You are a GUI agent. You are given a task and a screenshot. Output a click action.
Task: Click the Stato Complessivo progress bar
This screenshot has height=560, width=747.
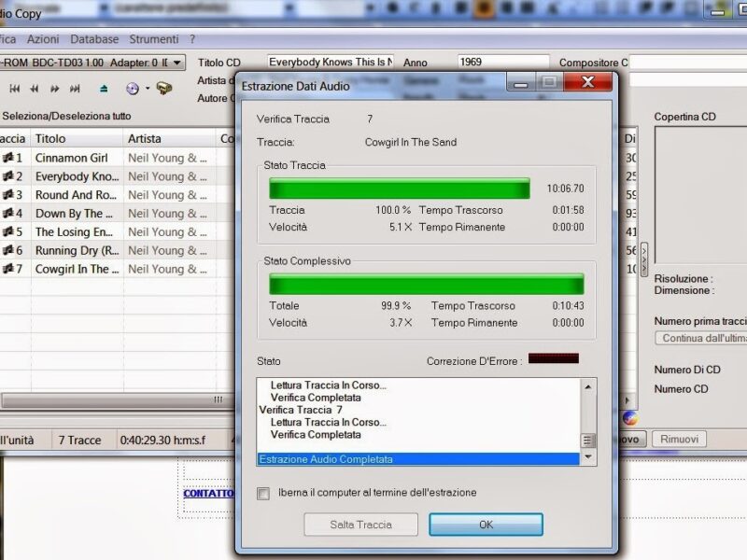pos(426,284)
